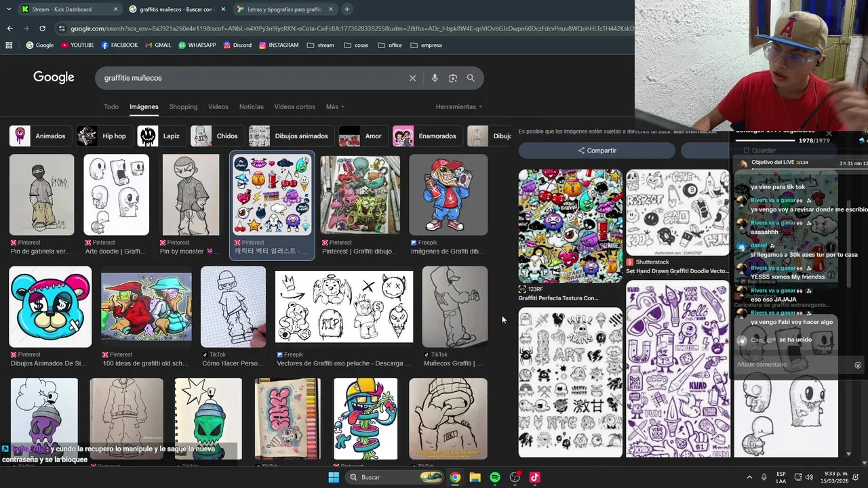Open the empresa bookmarks folder
Viewport: 868px width, 488px height.
pyautogui.click(x=426, y=45)
